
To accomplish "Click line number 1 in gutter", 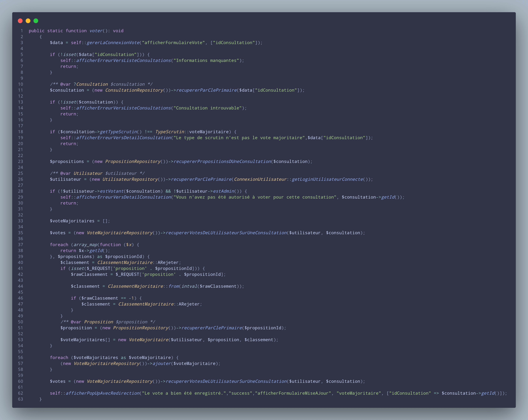I will click(22, 31).
